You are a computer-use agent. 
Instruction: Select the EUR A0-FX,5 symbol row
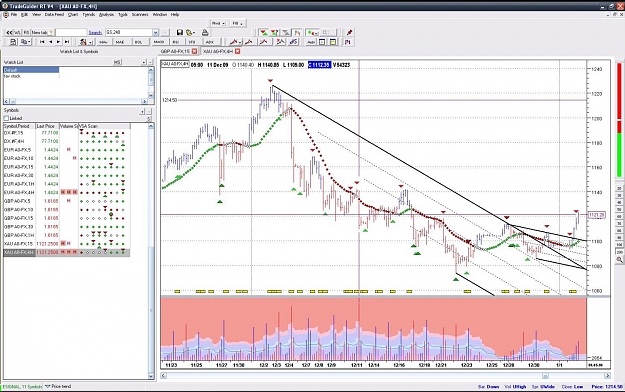67,150
